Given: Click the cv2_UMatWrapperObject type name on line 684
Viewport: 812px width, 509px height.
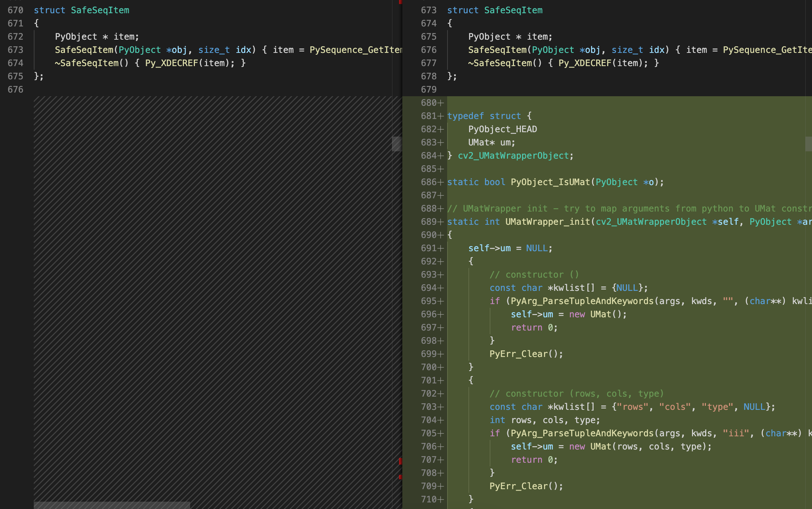Looking at the screenshot, I should (513, 156).
